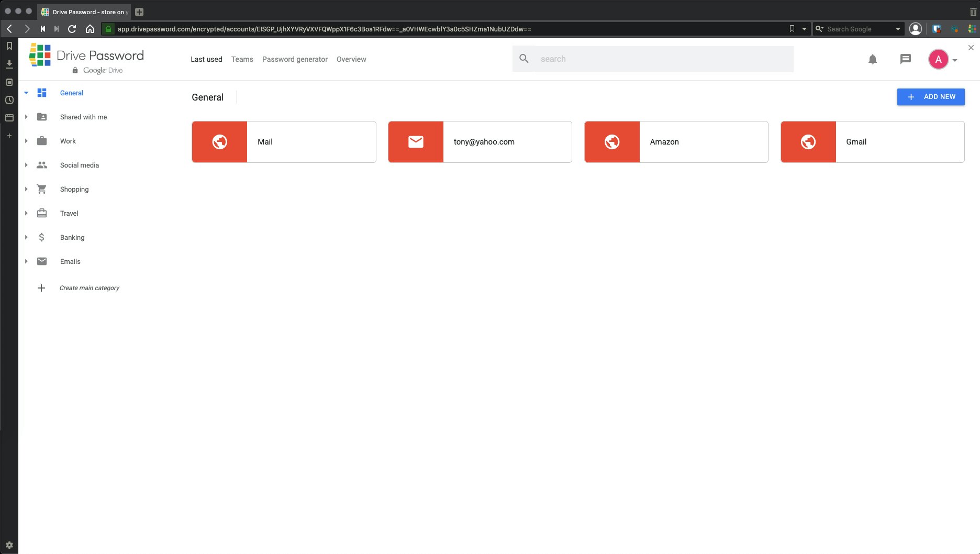
Task: Open the account avatar dropdown
Action: click(x=940, y=59)
